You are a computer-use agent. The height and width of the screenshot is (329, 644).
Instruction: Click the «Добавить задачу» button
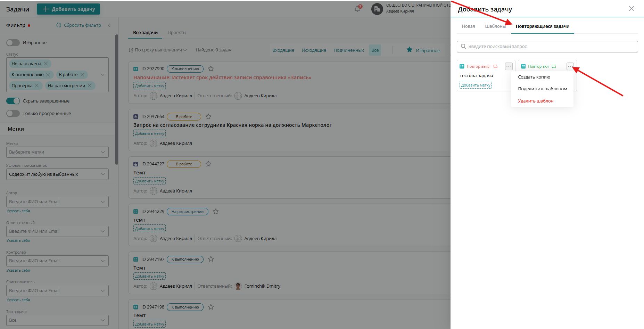point(68,9)
